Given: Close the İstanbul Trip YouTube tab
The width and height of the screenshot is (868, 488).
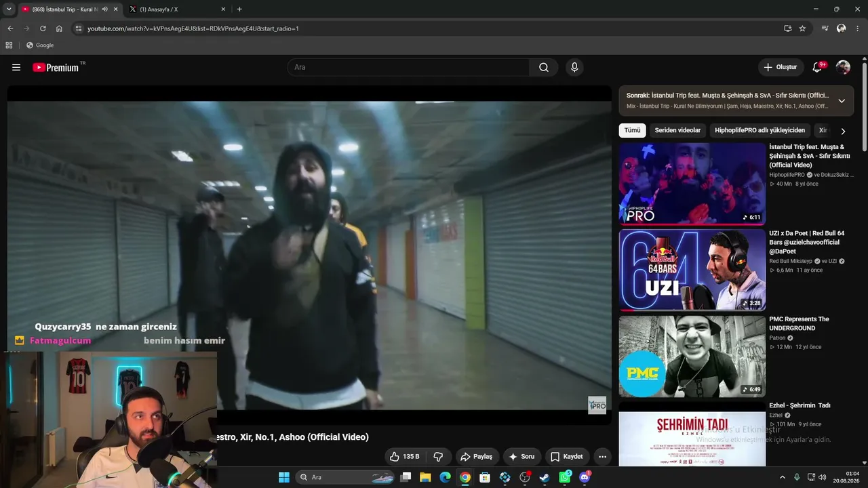Looking at the screenshot, I should click(x=116, y=9).
